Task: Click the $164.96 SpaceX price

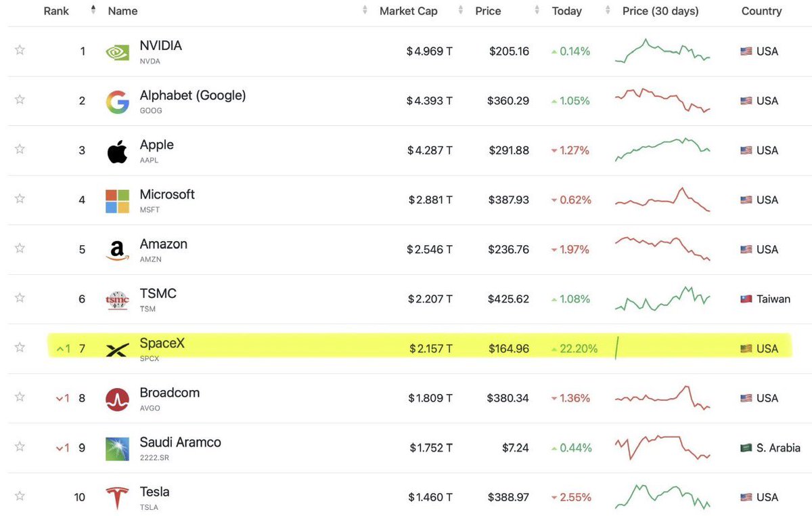Action: point(509,349)
